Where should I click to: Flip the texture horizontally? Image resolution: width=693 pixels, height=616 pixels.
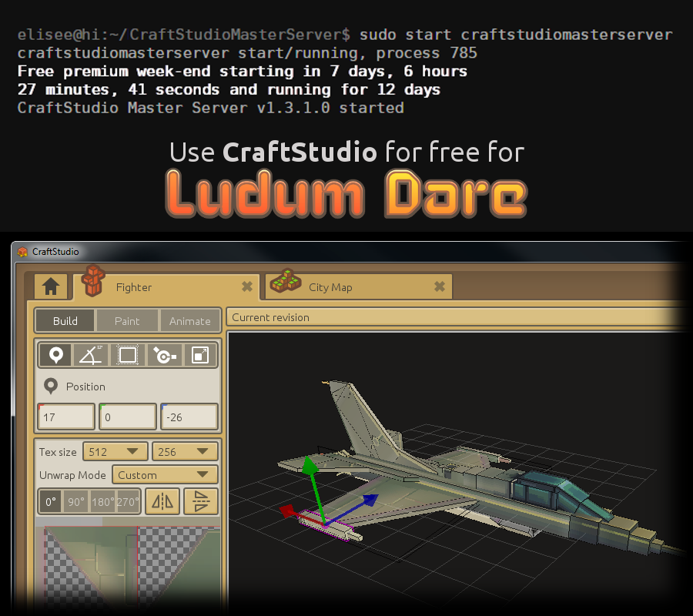click(x=162, y=501)
